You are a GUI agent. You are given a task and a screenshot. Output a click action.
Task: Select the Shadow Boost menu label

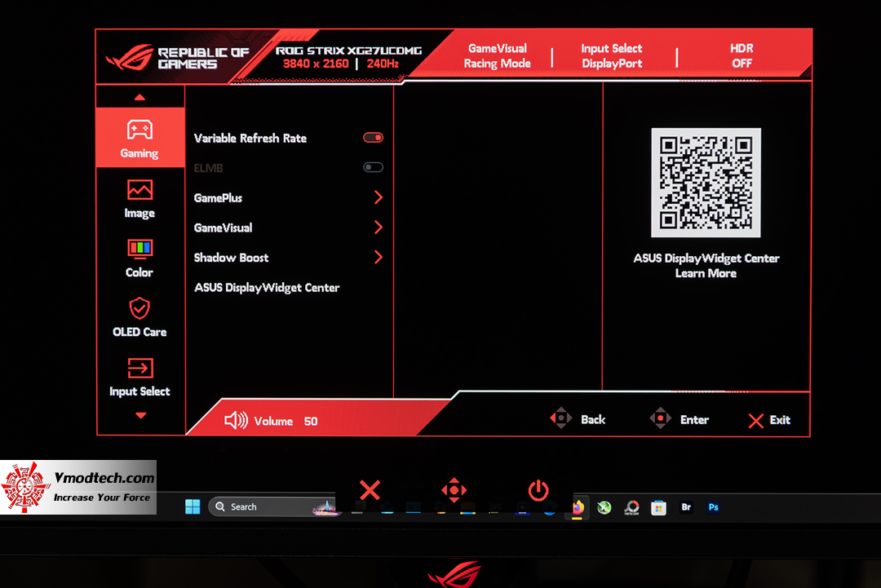click(231, 258)
